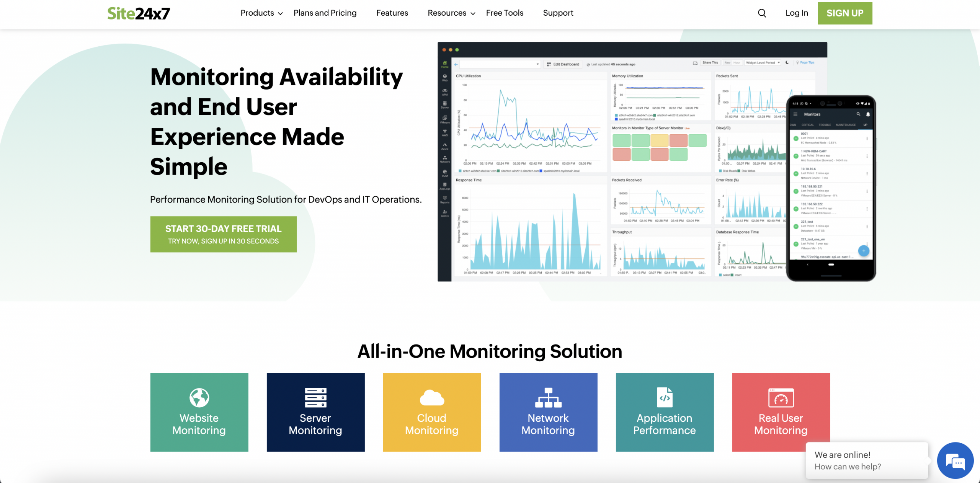Click the Free Tools menu item

click(505, 13)
